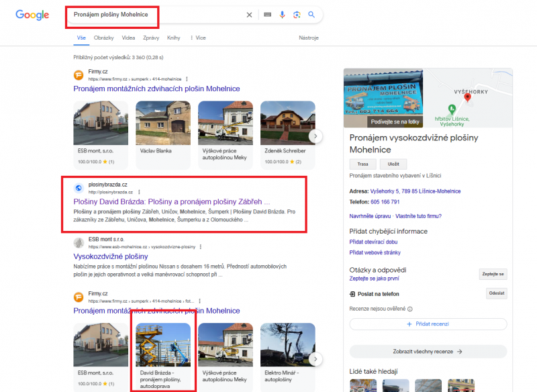Open Zdeněk Schreiber thumbnail card
This screenshot has width=537, height=392.
tap(288, 135)
